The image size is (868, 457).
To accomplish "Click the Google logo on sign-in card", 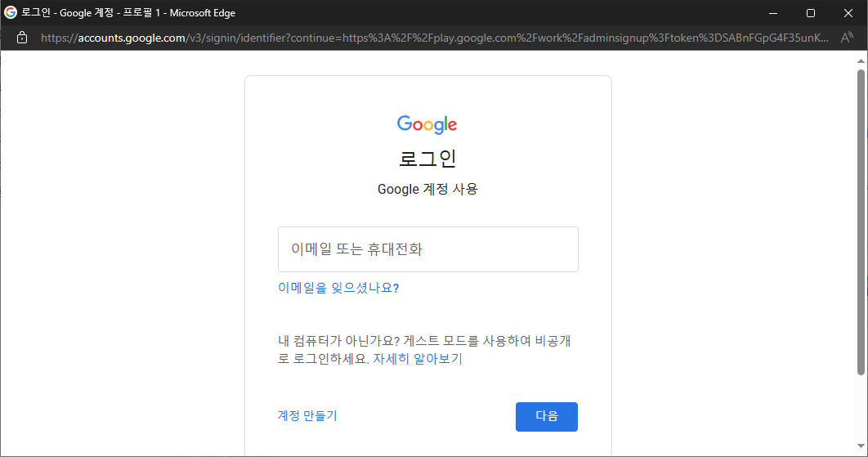I will pyautogui.click(x=427, y=124).
